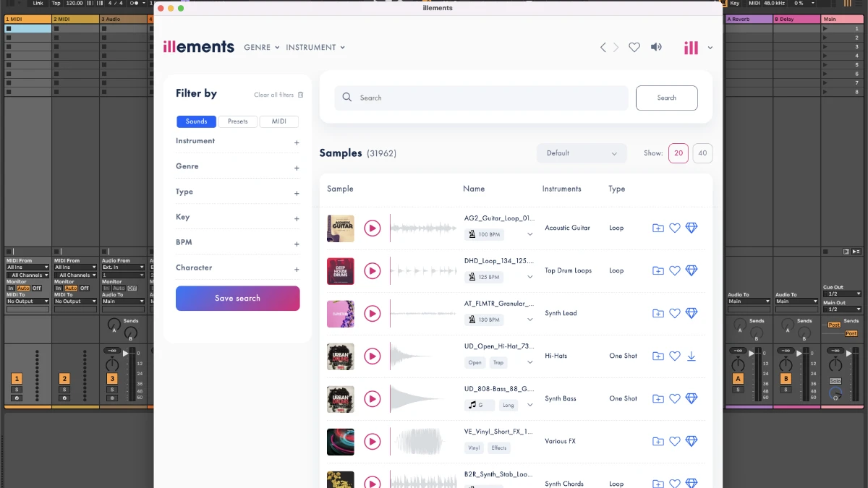This screenshot has height=488, width=868.
Task: Click the Acoustic Guitar pack thumbnail
Action: pyautogui.click(x=340, y=228)
